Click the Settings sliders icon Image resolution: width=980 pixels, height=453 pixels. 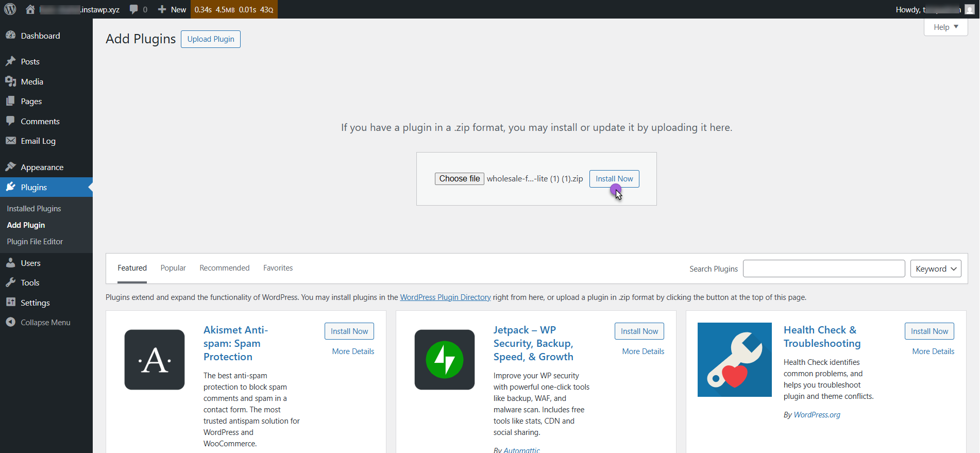point(11,303)
